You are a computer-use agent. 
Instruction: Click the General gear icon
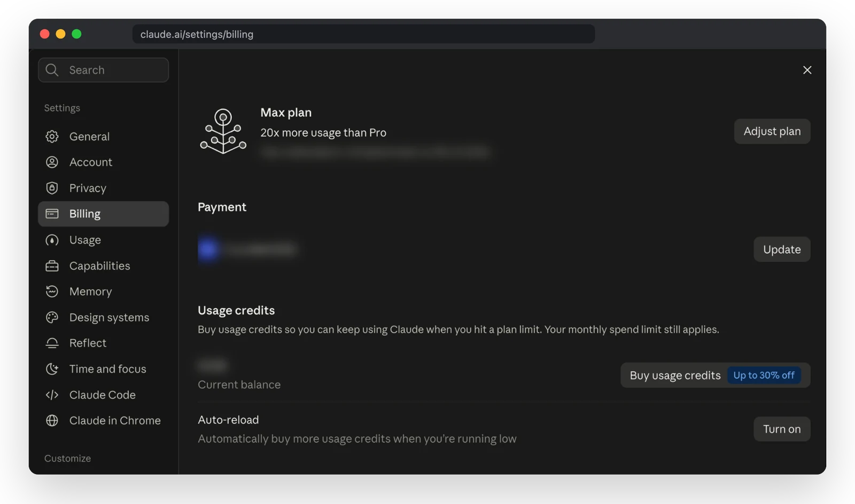coord(52,137)
